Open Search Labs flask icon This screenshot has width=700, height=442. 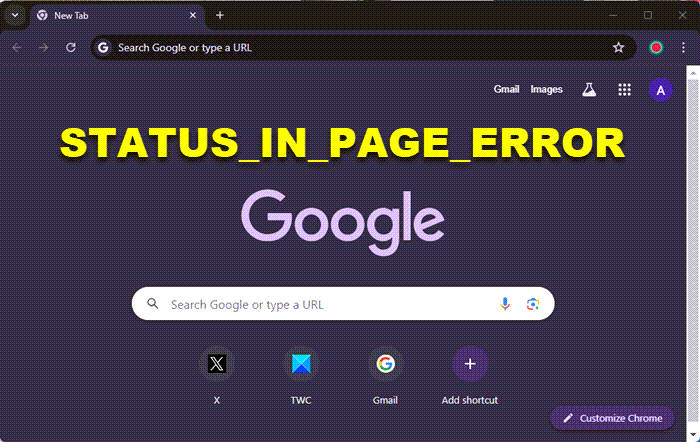tap(589, 90)
